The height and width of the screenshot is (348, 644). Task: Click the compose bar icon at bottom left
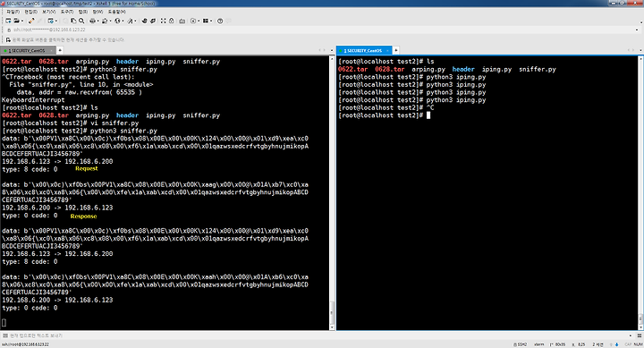click(5, 335)
